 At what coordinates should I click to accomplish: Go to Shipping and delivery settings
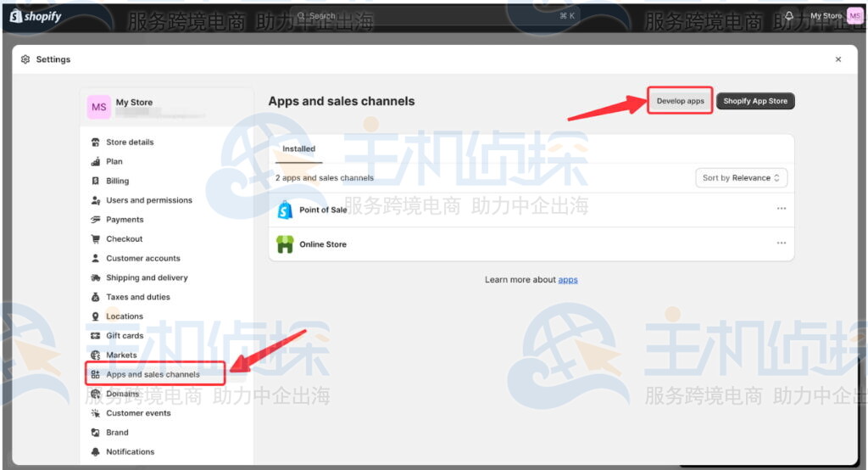147,277
